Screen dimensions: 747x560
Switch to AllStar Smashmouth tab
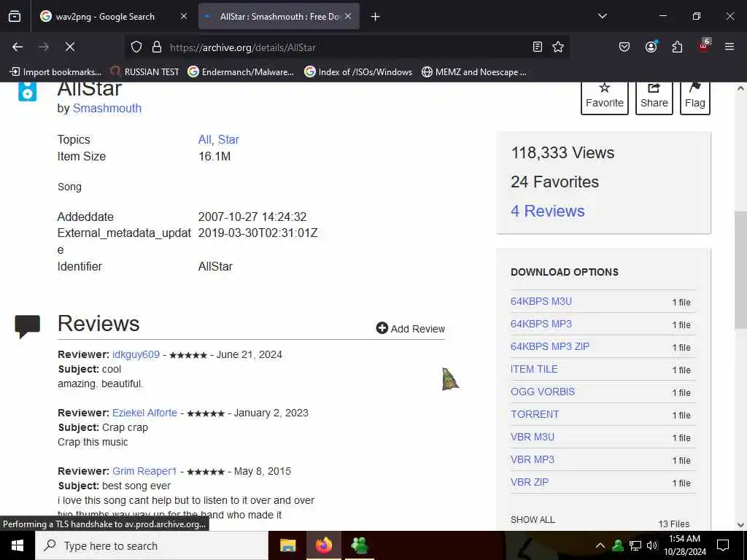point(279,17)
